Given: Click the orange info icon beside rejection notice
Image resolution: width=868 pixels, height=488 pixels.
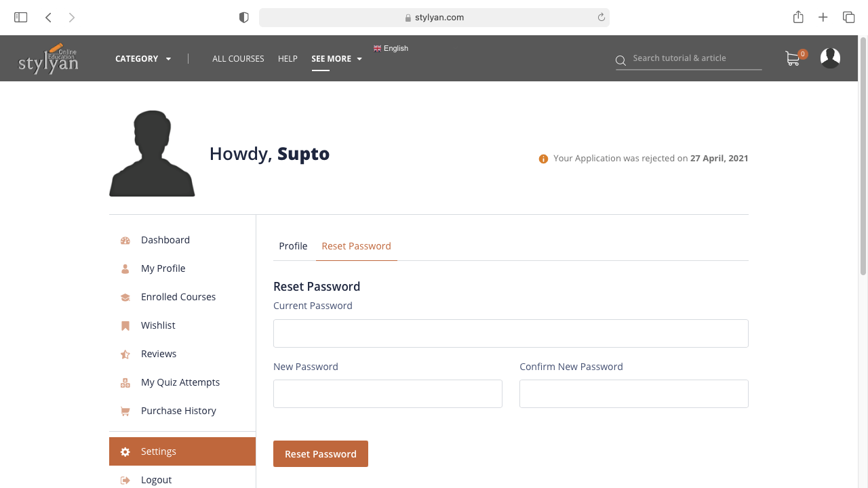Looking at the screenshot, I should click(x=543, y=159).
